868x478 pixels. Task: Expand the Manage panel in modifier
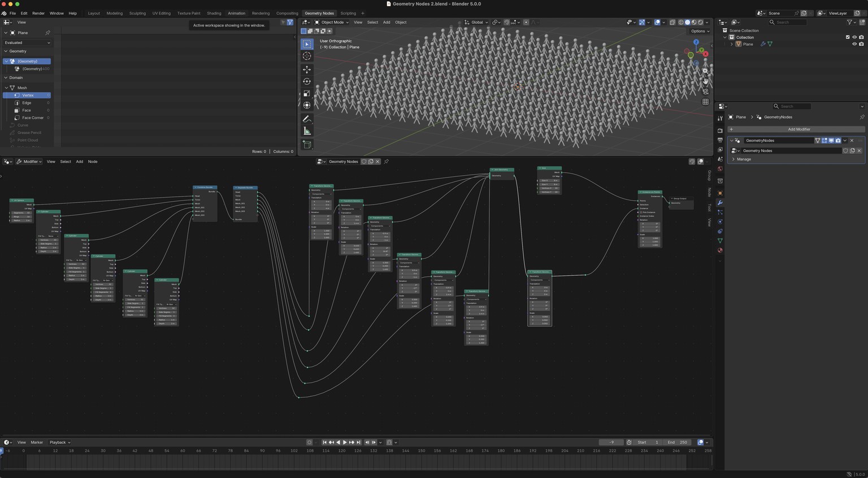coord(744,159)
